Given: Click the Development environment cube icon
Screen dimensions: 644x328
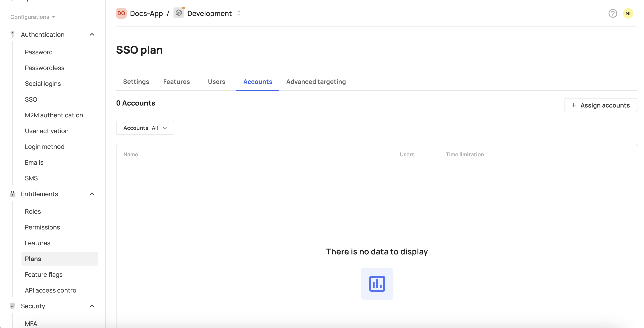Looking at the screenshot, I should tap(179, 13).
